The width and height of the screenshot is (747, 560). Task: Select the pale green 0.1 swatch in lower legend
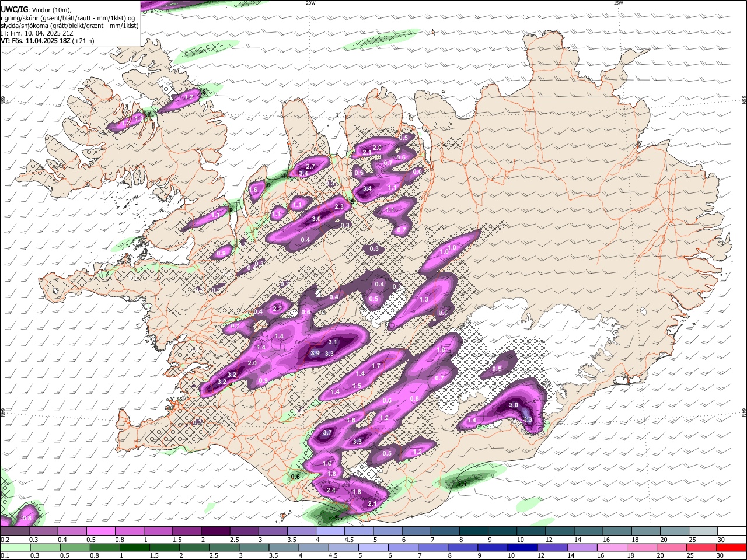[15, 548]
